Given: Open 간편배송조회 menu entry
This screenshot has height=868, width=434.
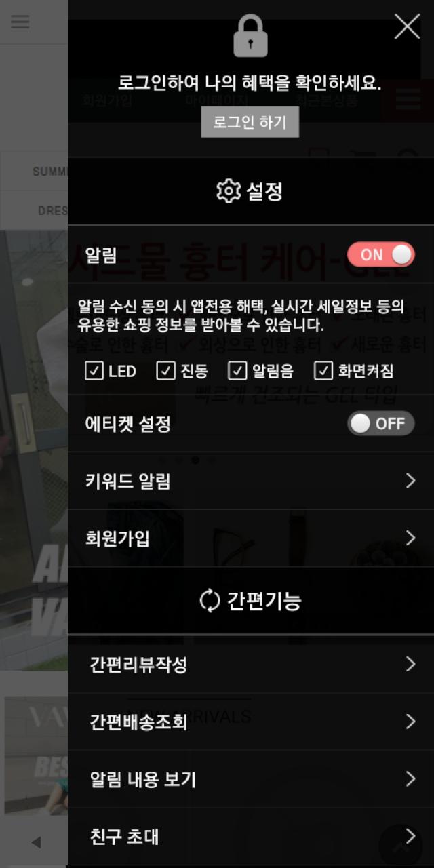Looking at the screenshot, I should [251, 722].
